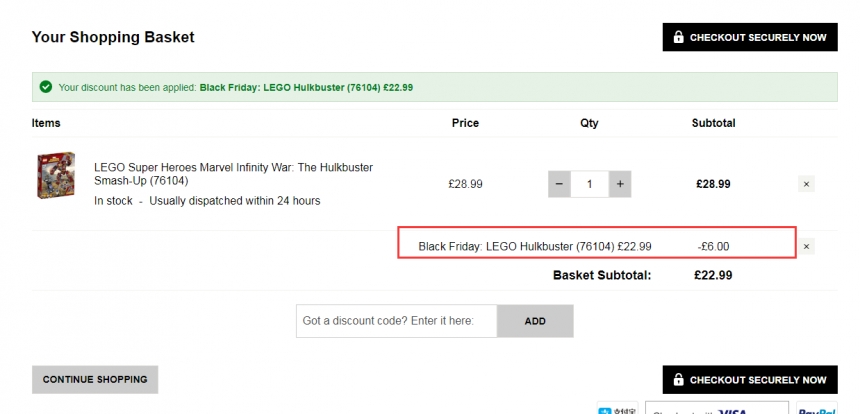The width and height of the screenshot is (860, 414).
Task: Remove the Black Friday discount line
Action: coord(806,247)
